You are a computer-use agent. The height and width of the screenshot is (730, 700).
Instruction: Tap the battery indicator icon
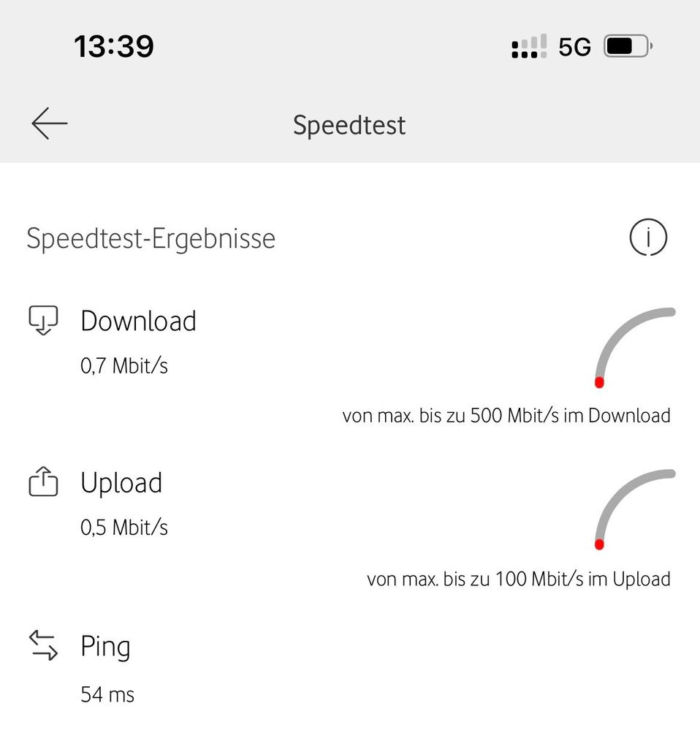[627, 47]
